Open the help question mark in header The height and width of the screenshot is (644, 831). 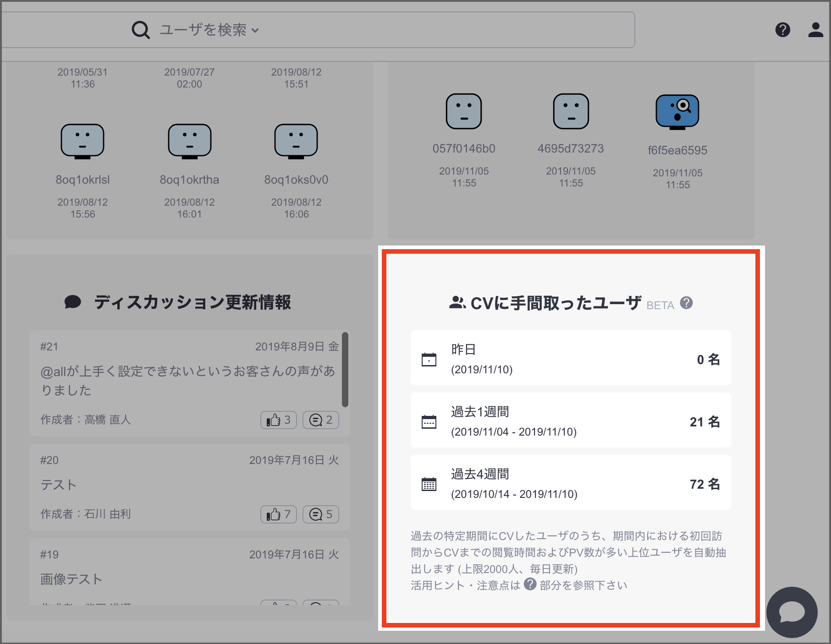(x=782, y=30)
